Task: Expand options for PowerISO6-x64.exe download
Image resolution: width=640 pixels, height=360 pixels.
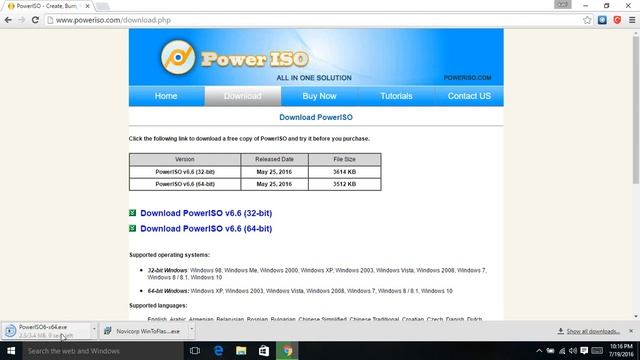Action: point(94,329)
